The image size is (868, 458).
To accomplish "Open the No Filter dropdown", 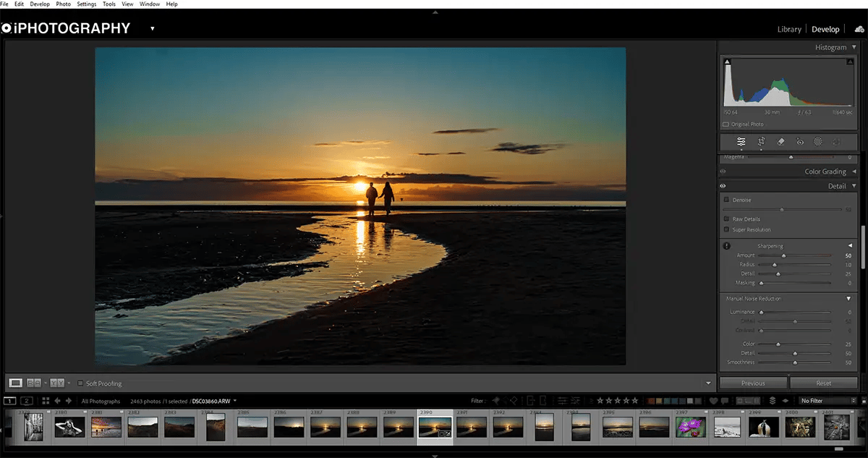I will coord(828,401).
